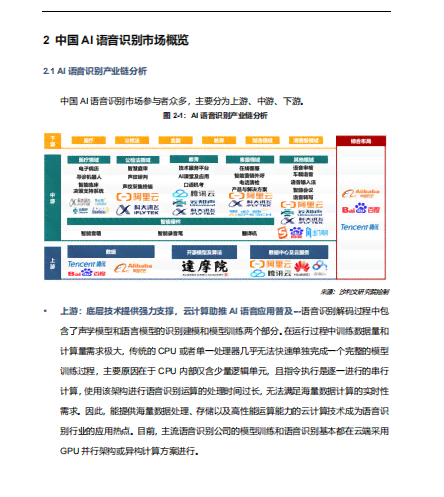Click the blue 数据 header box

(x=111, y=252)
